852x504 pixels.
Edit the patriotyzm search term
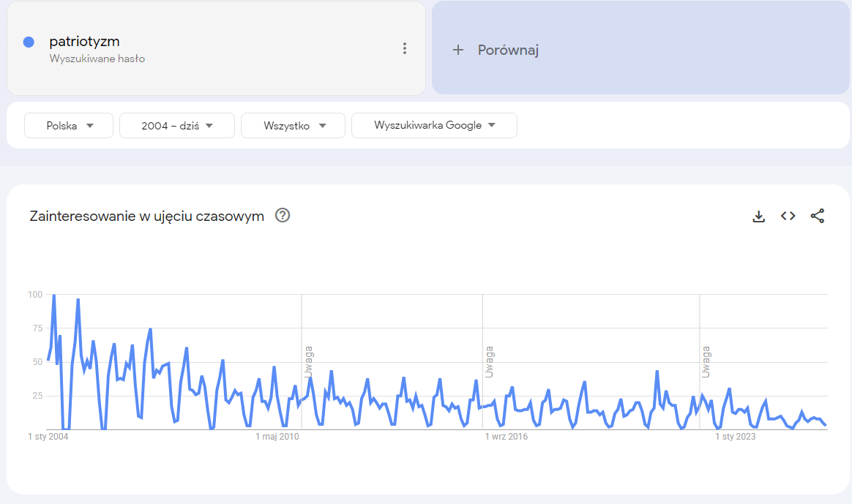coord(84,42)
